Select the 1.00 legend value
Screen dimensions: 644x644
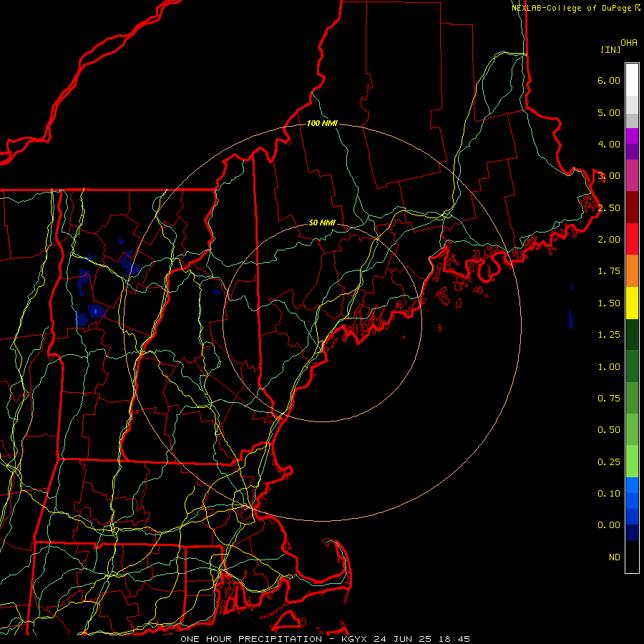coord(609,367)
